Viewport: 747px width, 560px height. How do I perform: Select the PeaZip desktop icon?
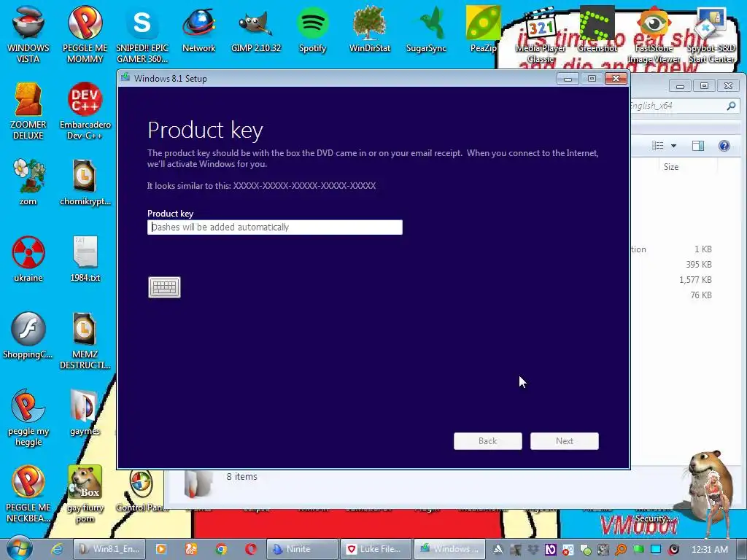[483, 29]
